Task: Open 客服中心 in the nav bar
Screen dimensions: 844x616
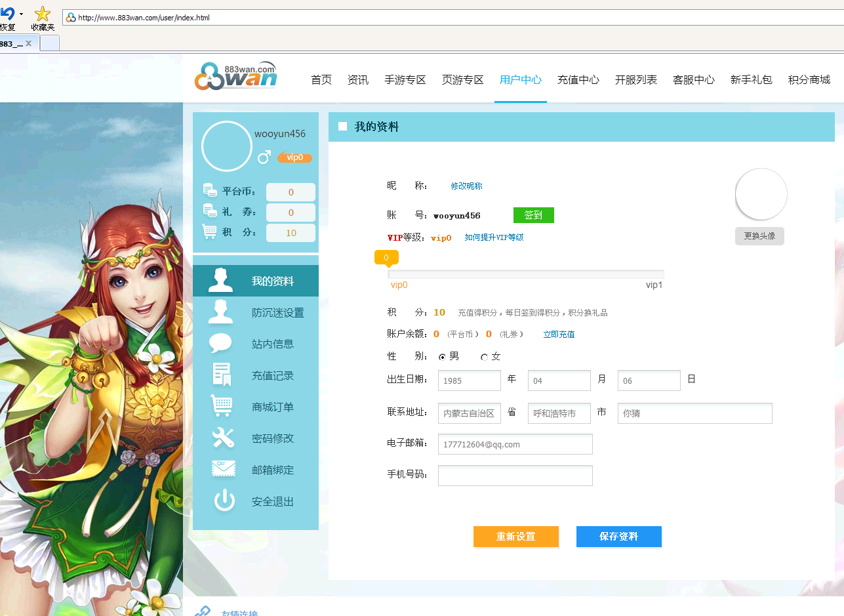Action: click(x=694, y=80)
